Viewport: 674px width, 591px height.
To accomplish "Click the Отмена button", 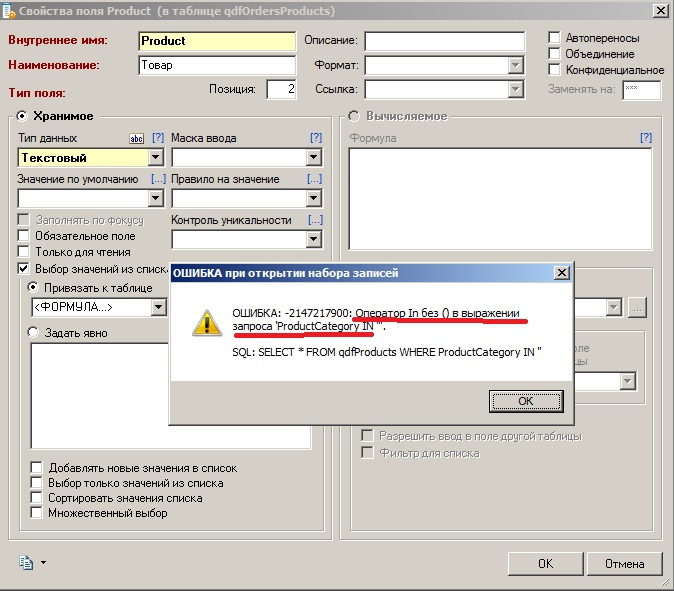I will pyautogui.click(x=626, y=563).
